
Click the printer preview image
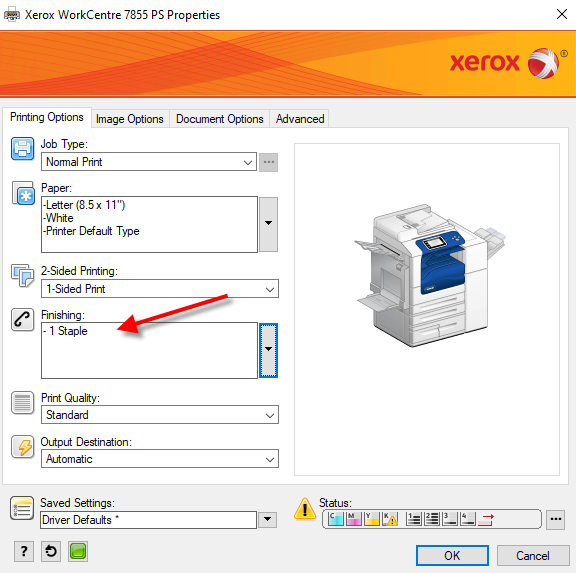click(430, 275)
